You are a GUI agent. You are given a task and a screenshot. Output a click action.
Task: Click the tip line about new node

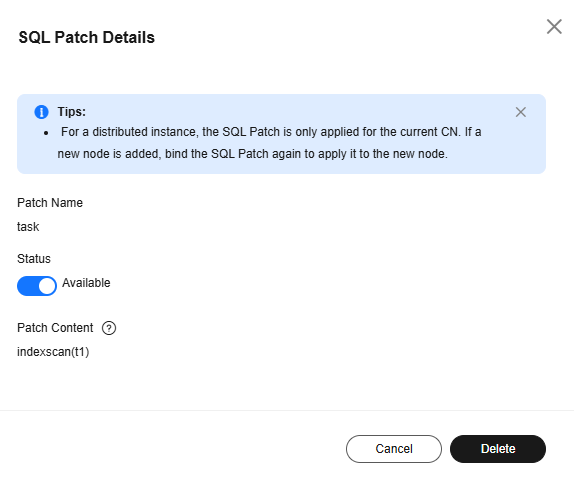[252, 154]
